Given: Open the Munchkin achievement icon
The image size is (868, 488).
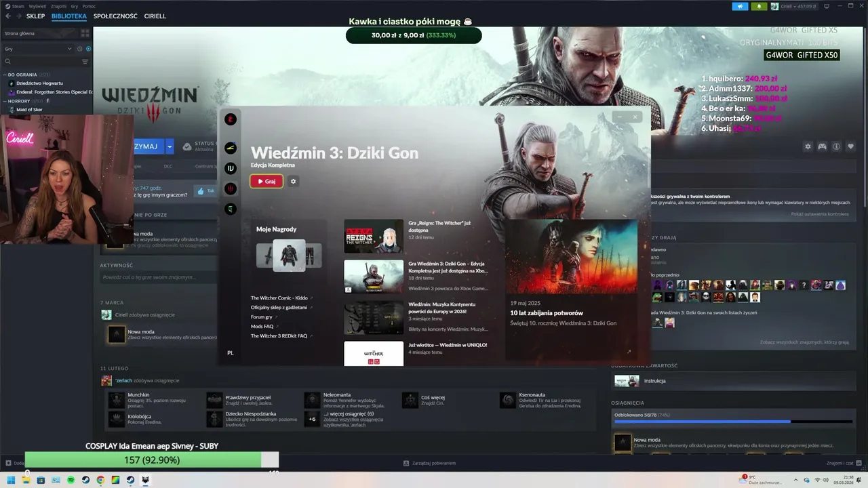Looking at the screenshot, I should (116, 400).
